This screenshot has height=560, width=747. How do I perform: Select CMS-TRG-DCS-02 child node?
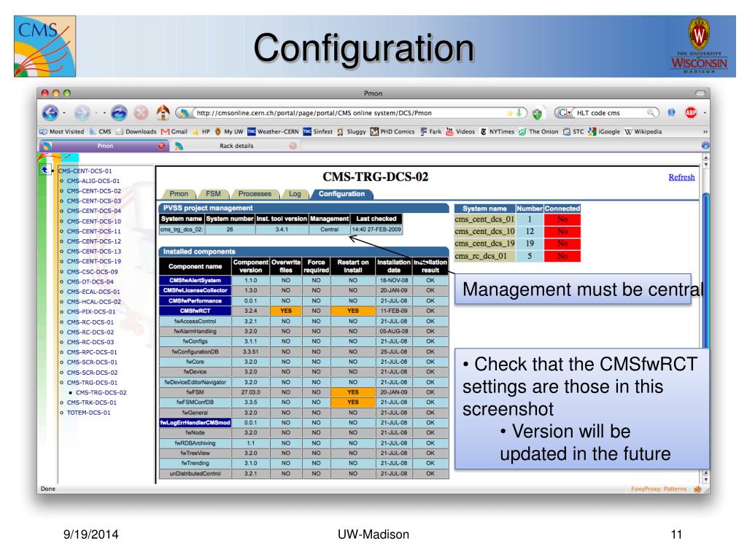(101, 393)
